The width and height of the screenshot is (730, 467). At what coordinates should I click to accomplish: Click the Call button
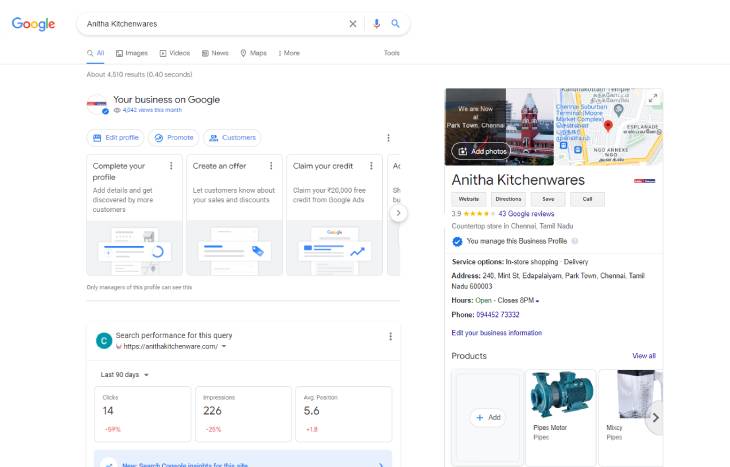pos(588,199)
